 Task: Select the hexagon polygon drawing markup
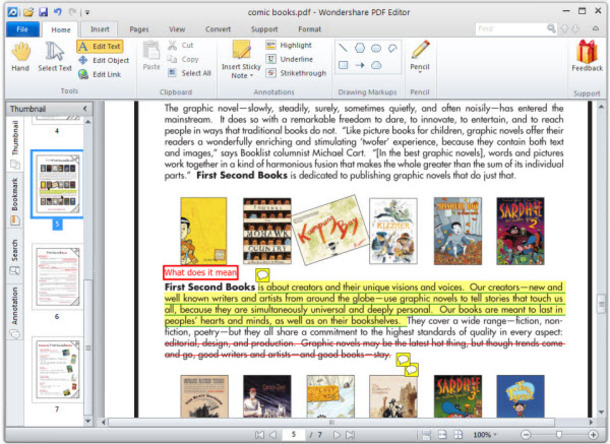(x=360, y=48)
